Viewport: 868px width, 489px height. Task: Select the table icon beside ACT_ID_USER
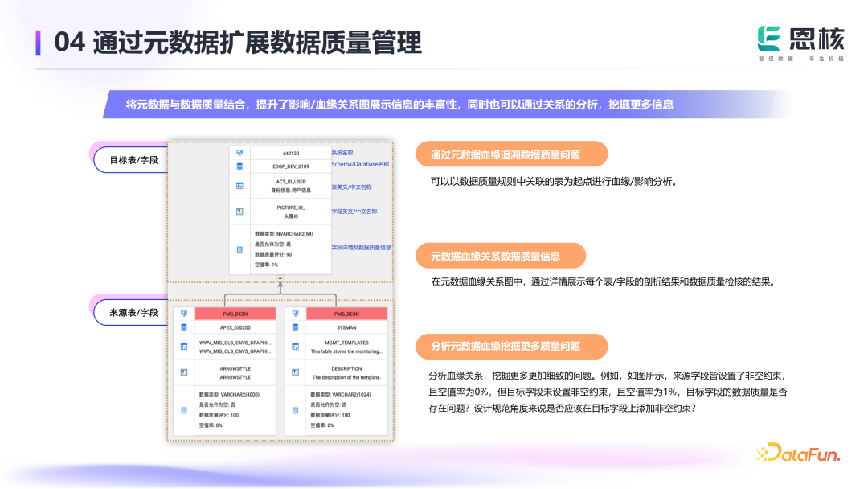point(240,187)
